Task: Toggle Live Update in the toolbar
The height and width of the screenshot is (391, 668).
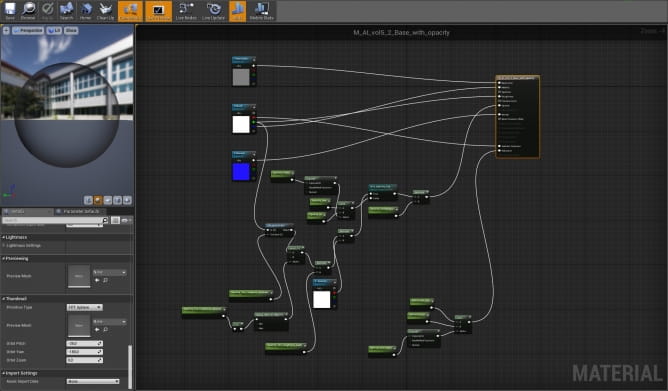Action: [x=213, y=11]
